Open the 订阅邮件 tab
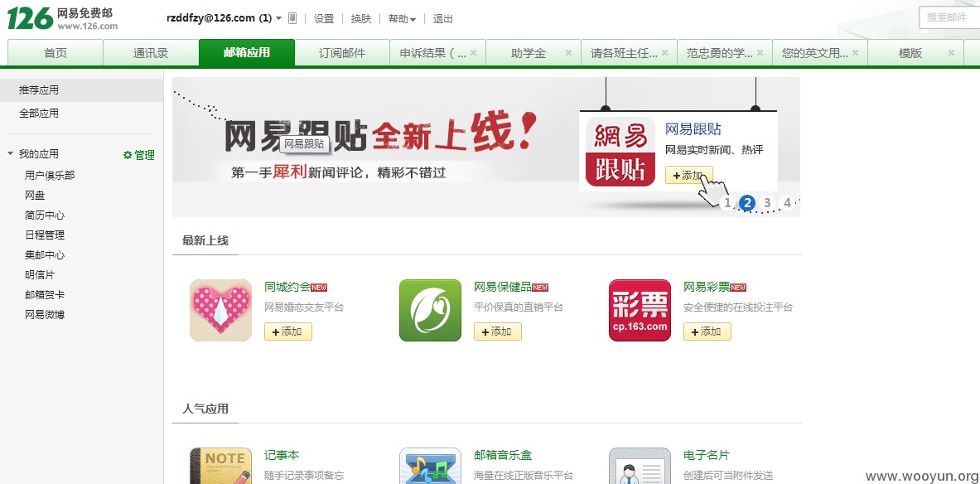This screenshot has height=484, width=980. pyautogui.click(x=342, y=53)
